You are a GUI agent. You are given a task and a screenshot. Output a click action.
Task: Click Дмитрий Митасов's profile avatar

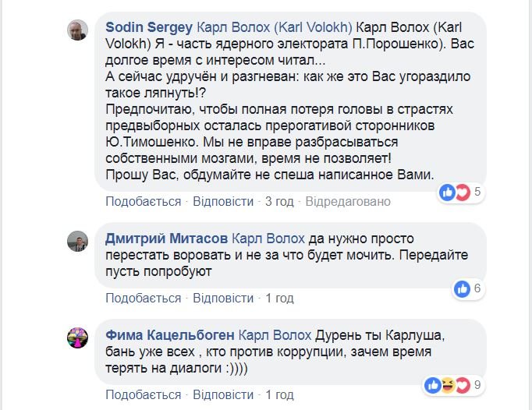tap(77, 241)
